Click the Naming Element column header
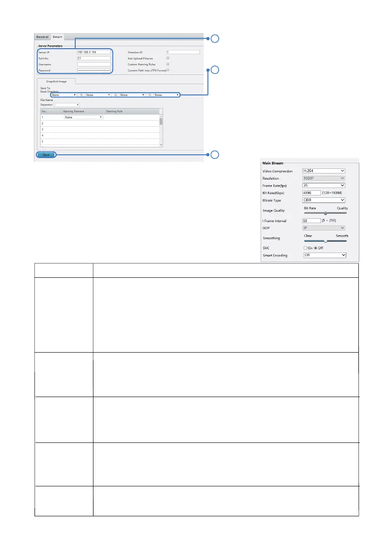Viewport: 392px width, 557px height. coord(74,111)
